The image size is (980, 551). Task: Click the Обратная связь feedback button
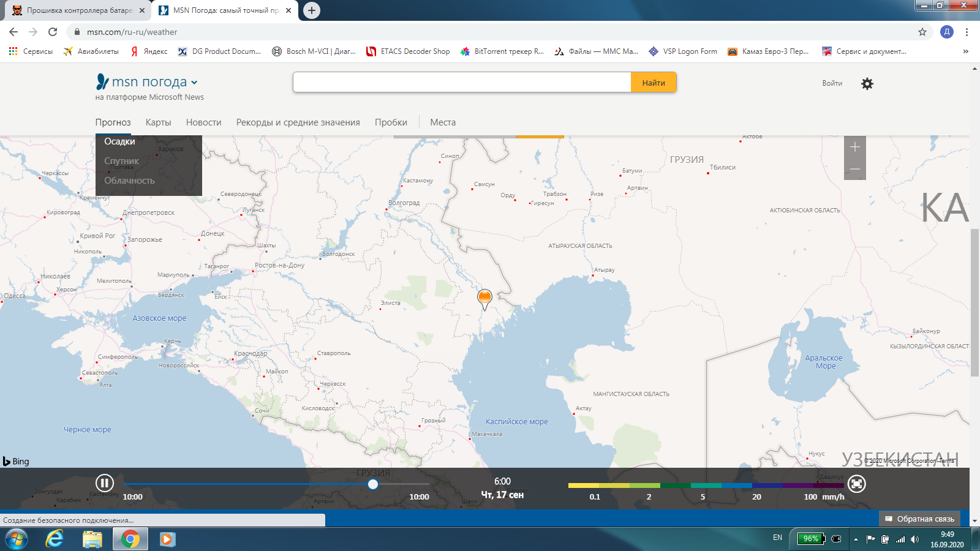(919, 519)
